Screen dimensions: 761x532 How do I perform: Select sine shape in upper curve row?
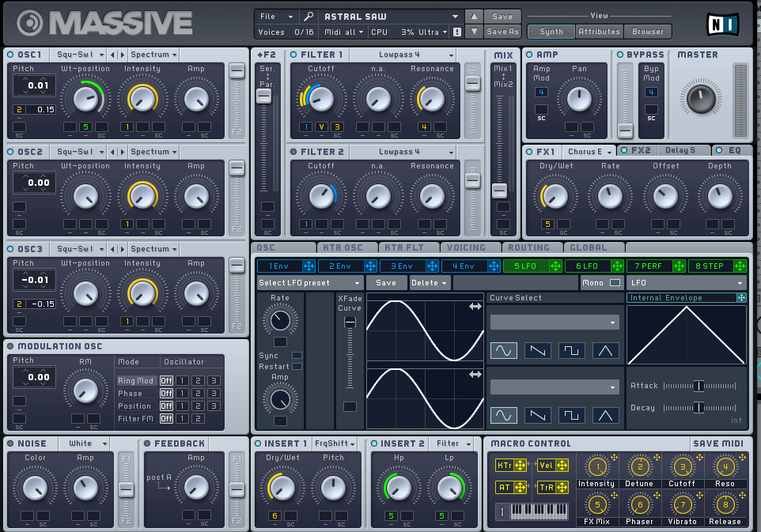(503, 351)
